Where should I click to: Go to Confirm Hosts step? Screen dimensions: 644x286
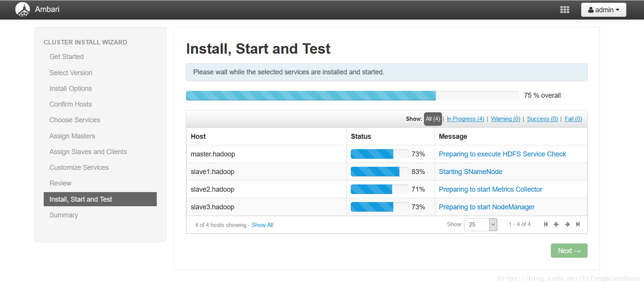point(71,104)
